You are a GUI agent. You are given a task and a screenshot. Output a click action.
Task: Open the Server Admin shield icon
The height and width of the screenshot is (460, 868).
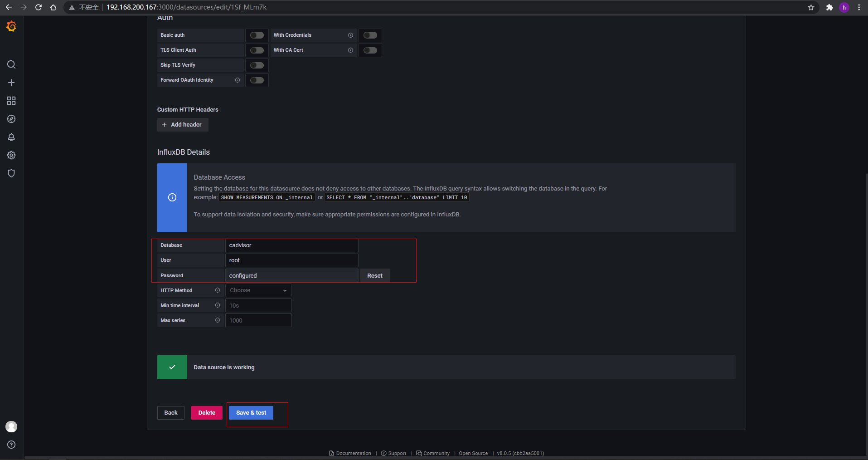click(x=11, y=173)
